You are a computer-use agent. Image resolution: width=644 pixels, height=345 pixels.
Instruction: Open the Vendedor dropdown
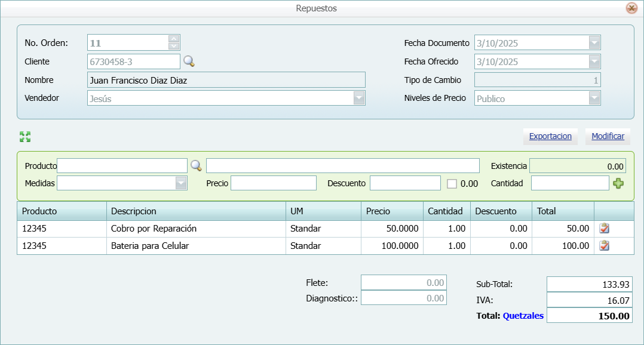click(359, 97)
